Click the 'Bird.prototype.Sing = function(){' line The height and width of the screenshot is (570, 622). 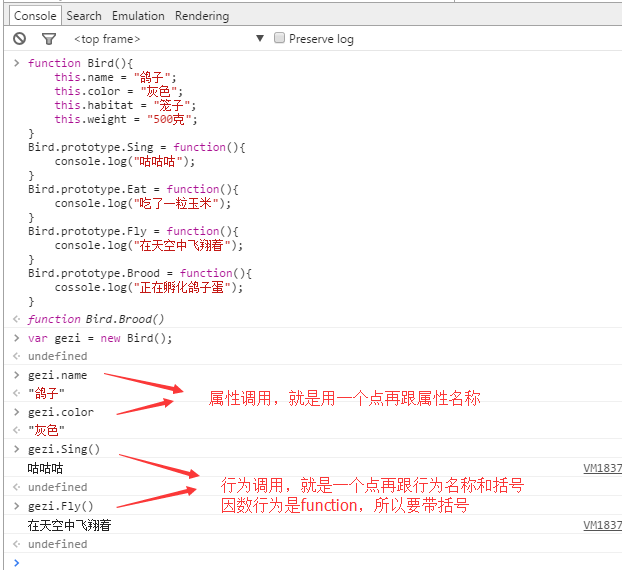pos(137,147)
